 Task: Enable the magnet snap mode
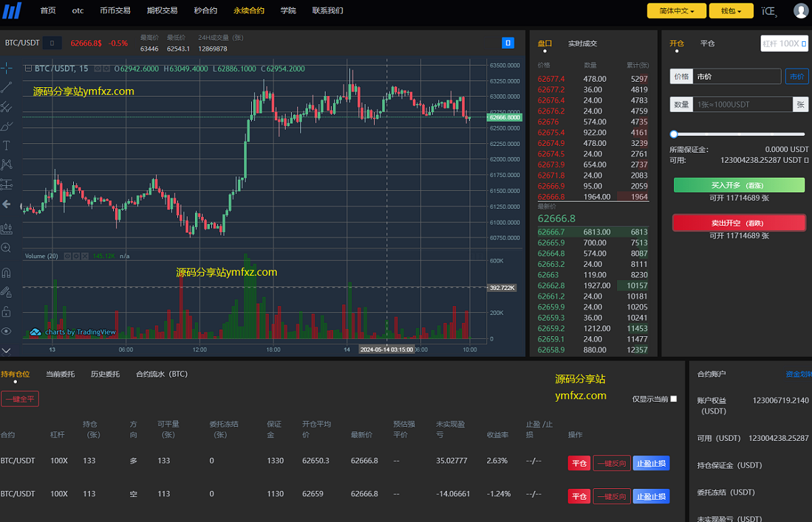tap(7, 273)
